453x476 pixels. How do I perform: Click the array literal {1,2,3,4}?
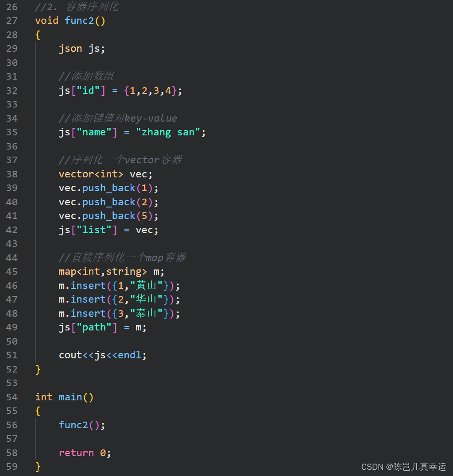pos(150,90)
